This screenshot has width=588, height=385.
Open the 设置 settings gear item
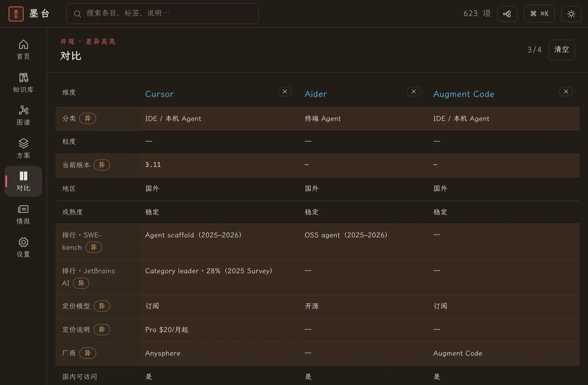point(23,247)
